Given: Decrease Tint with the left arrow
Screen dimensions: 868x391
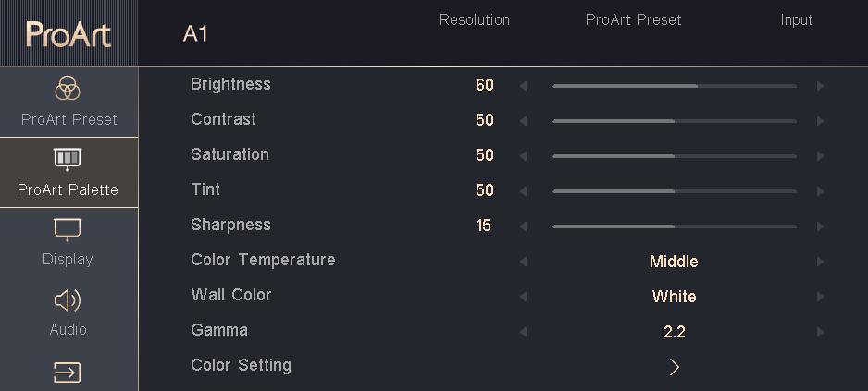Looking at the screenshot, I should tap(523, 191).
